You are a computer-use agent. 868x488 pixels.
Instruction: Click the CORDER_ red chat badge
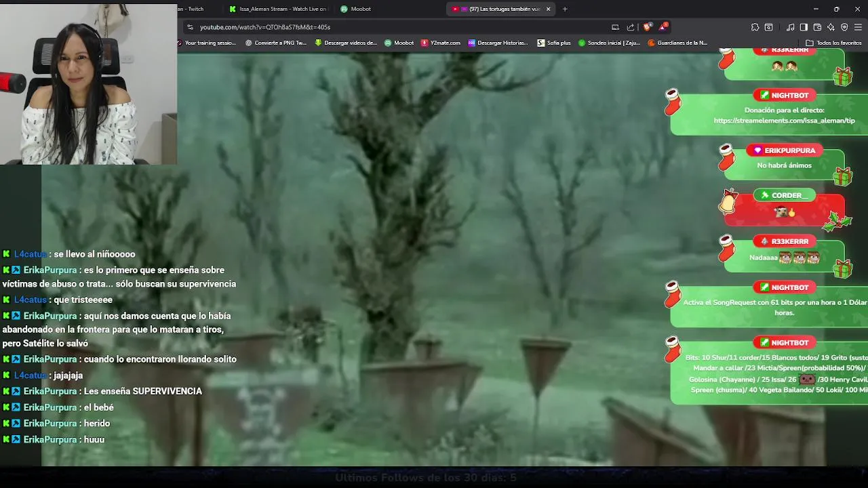point(784,195)
